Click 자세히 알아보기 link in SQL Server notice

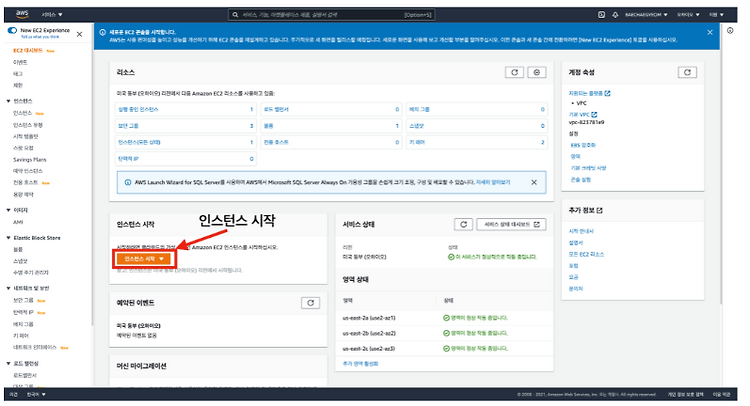point(493,182)
